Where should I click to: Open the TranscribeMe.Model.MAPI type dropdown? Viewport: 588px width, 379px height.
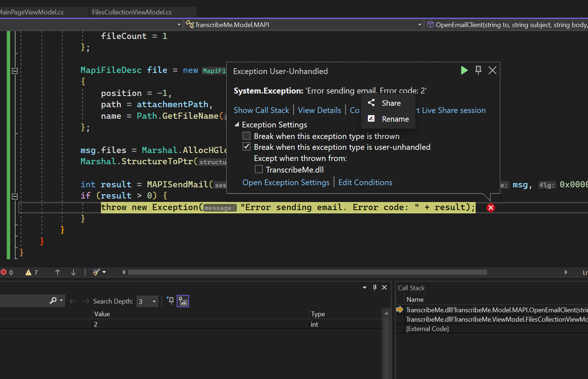click(x=419, y=25)
